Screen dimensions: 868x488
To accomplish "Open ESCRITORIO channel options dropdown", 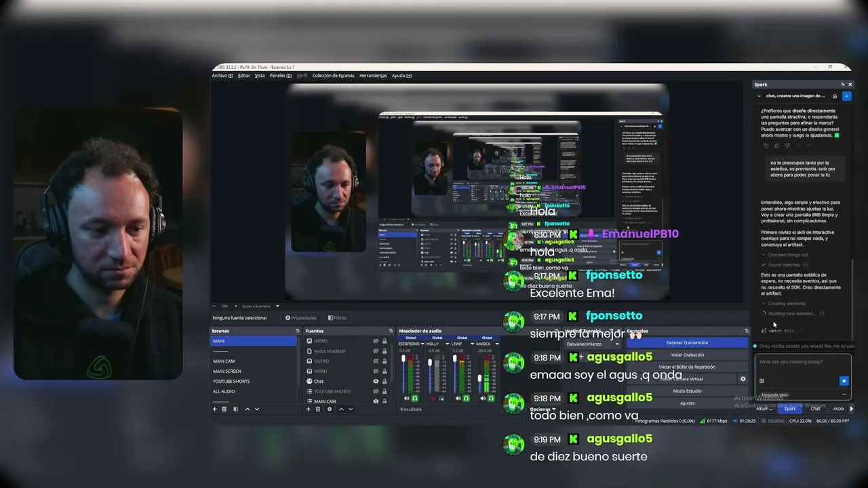I will tap(422, 344).
